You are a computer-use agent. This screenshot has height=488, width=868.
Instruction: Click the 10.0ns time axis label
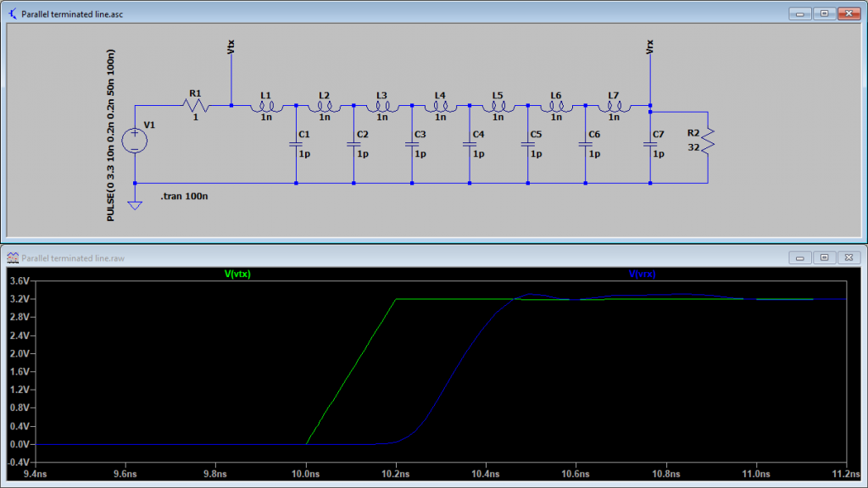tap(306, 475)
